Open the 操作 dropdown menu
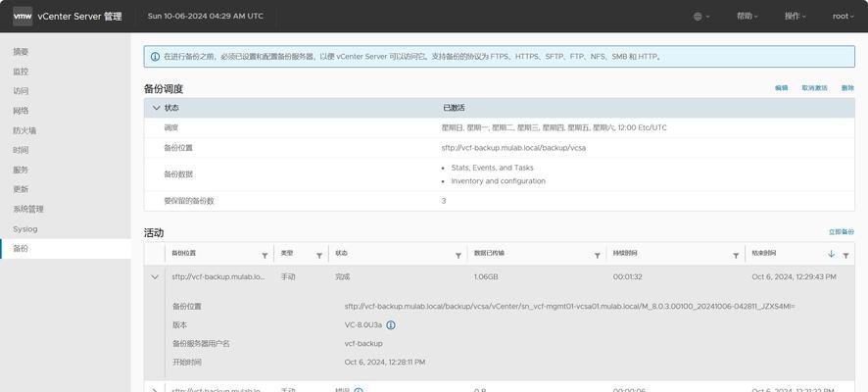Image resolution: width=868 pixels, height=392 pixels. pyautogui.click(x=795, y=16)
